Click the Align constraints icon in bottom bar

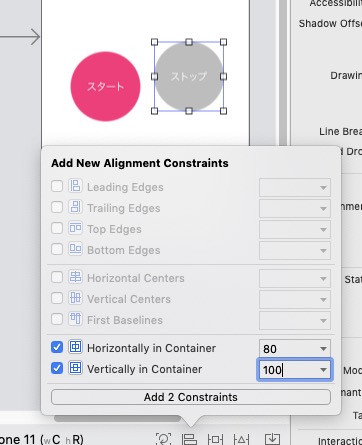[189, 439]
